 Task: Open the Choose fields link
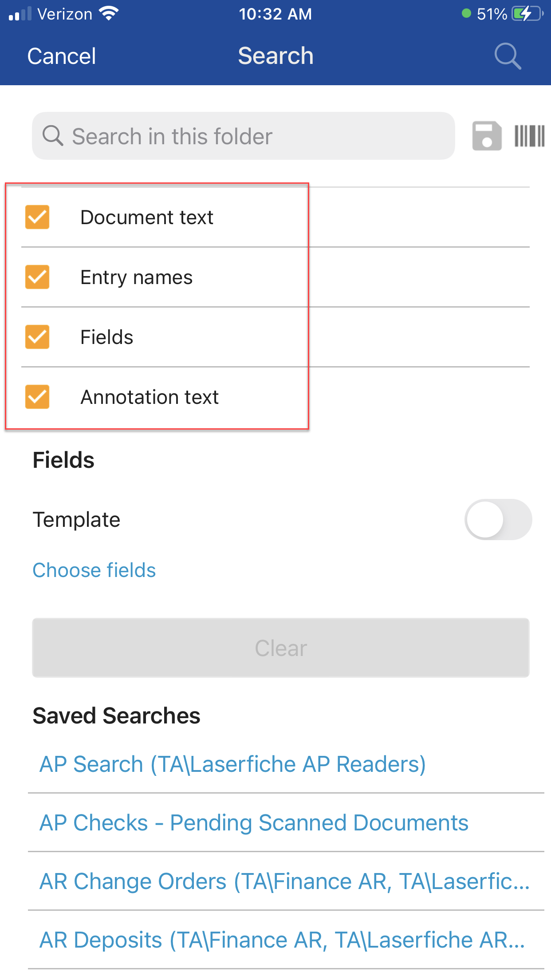(x=94, y=570)
